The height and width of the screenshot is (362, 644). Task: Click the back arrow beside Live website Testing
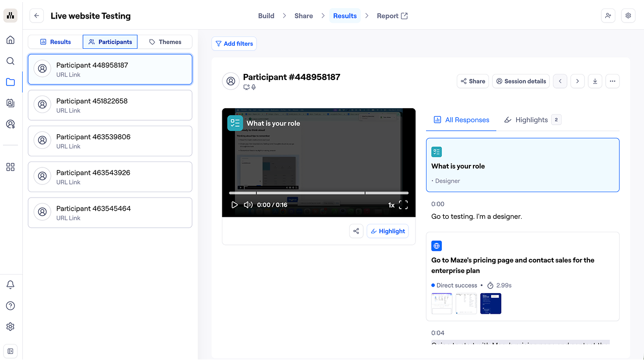[x=36, y=16]
